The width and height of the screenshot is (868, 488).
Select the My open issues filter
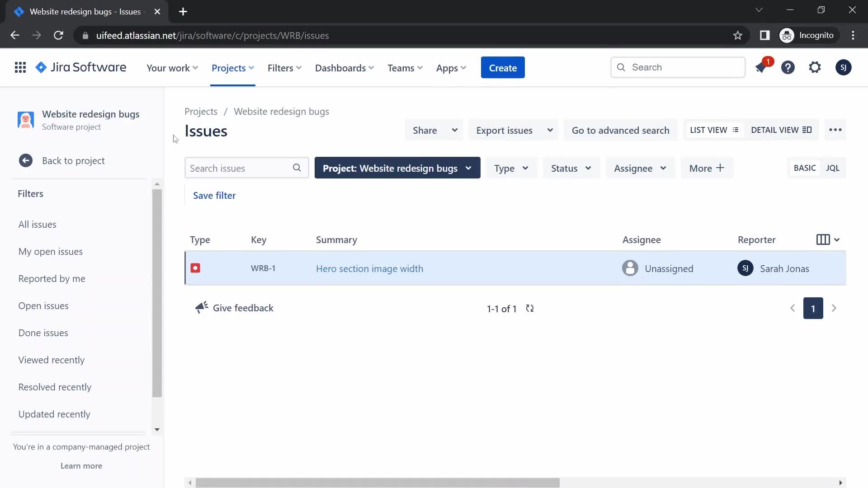[51, 251]
